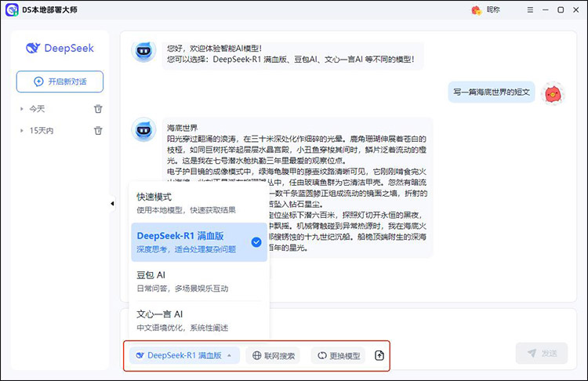Click the 15天内 label in sidebar
This screenshot has height=381, width=588.
click(x=42, y=130)
